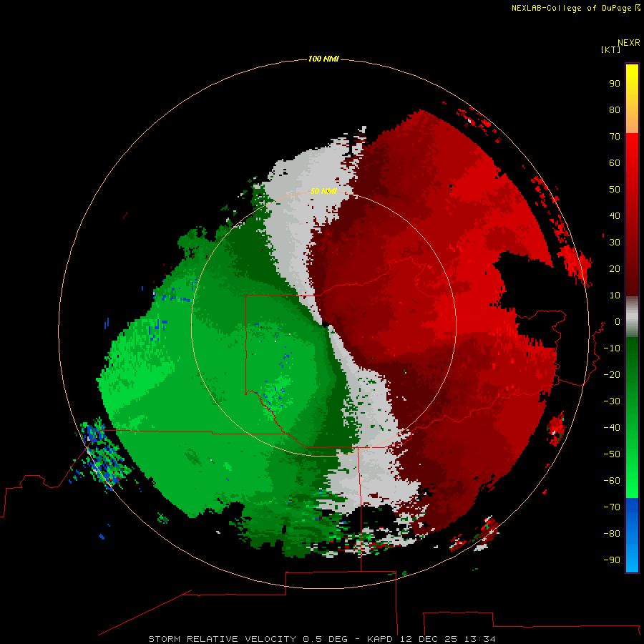Click the 90 value on velocity scale

tap(615, 84)
